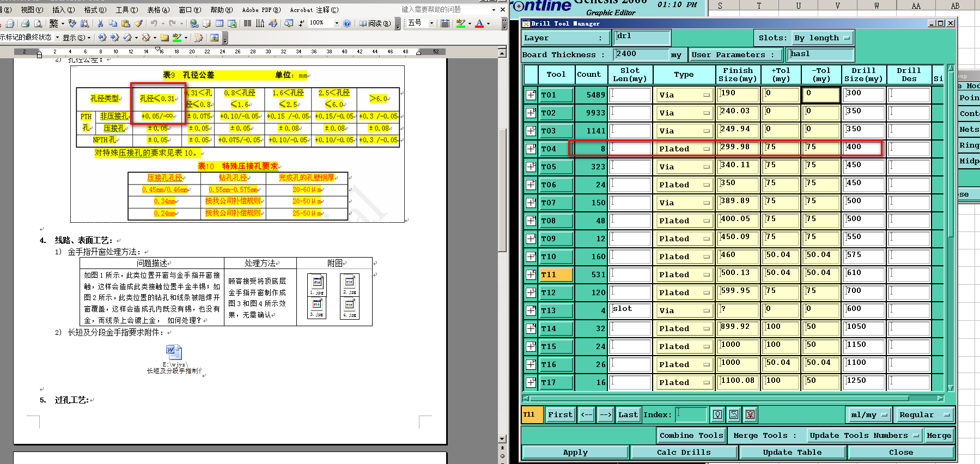Click the Insert Comment yellow note icon
This screenshot has height=464, width=980.
164,38
